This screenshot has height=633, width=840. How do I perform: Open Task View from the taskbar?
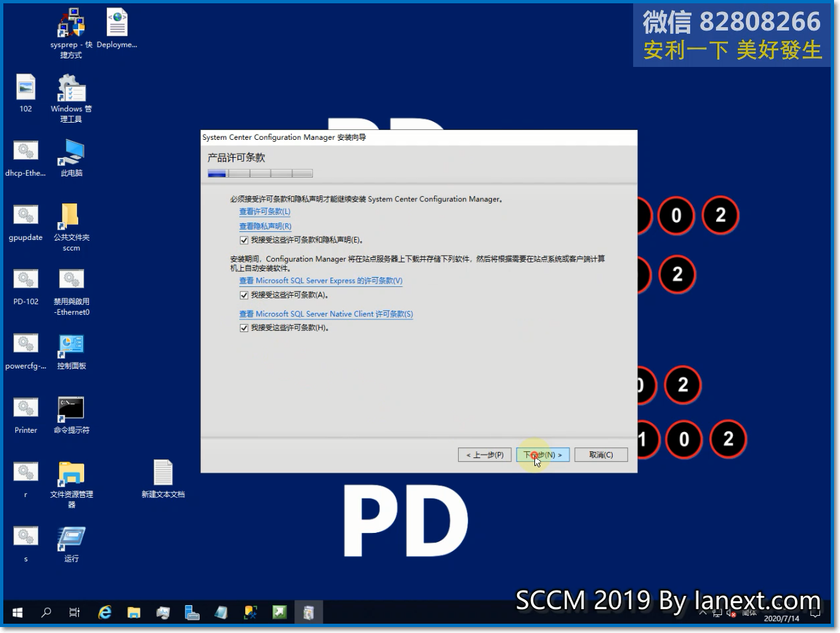coord(75,612)
